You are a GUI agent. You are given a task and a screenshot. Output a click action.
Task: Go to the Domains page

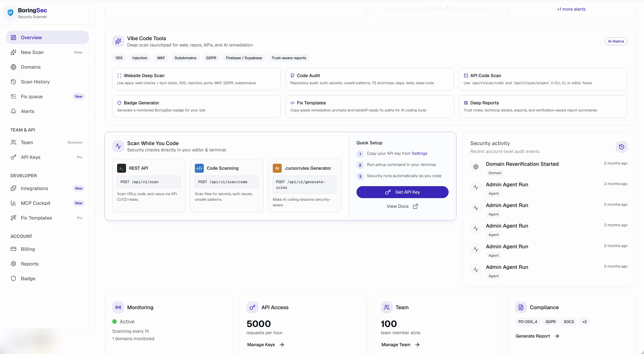pyautogui.click(x=47, y=67)
